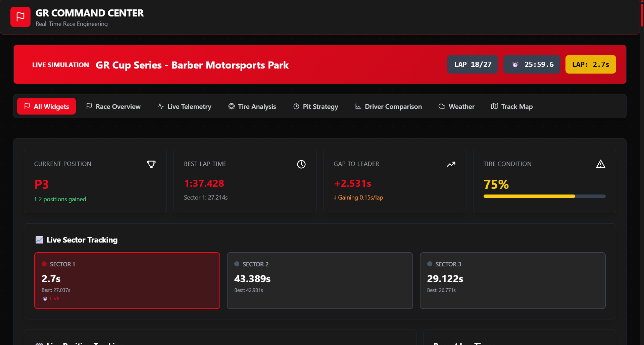Click the GAP TO LEADER label

(x=356, y=164)
